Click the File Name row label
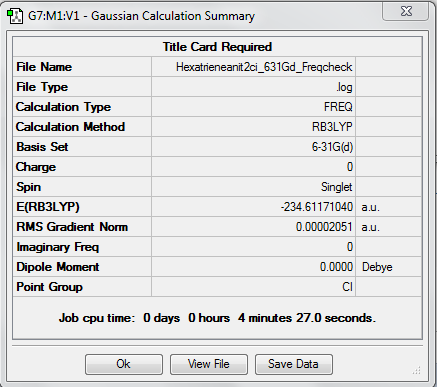The height and width of the screenshot is (387, 437). point(44,67)
